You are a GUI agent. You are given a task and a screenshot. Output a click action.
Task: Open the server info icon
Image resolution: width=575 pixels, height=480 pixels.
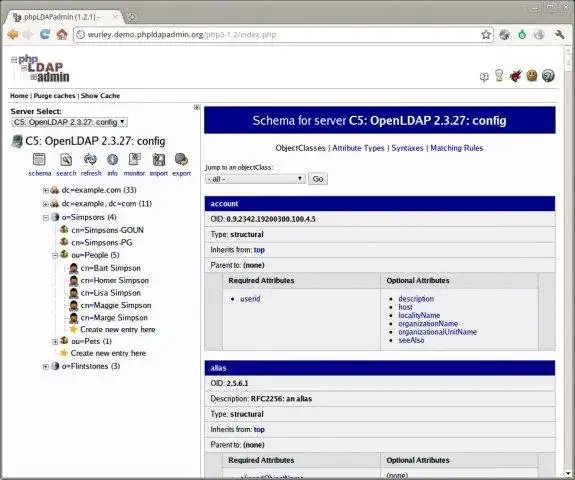pos(112,160)
